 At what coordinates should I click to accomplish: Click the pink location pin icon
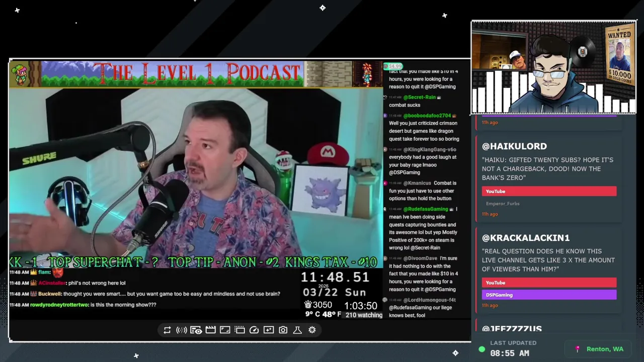point(578,349)
